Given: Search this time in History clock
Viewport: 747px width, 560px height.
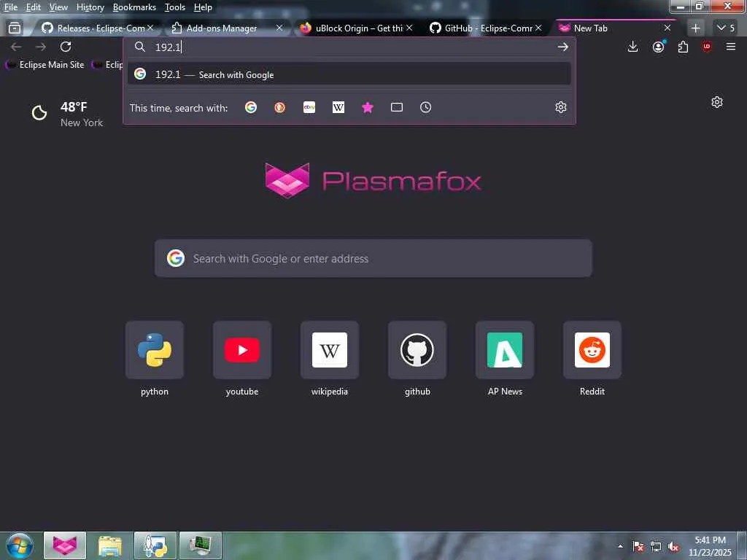Looking at the screenshot, I should (x=425, y=107).
